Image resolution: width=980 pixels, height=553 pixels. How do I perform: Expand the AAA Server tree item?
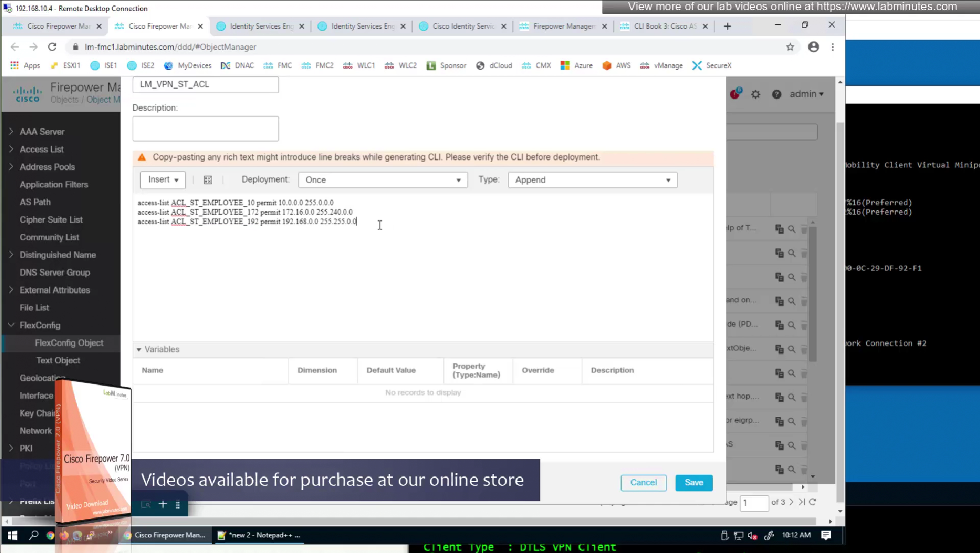tap(11, 131)
